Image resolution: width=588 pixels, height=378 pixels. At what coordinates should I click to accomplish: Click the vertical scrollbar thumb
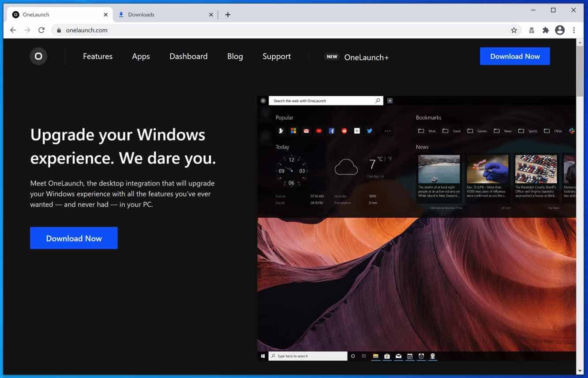coord(580,71)
